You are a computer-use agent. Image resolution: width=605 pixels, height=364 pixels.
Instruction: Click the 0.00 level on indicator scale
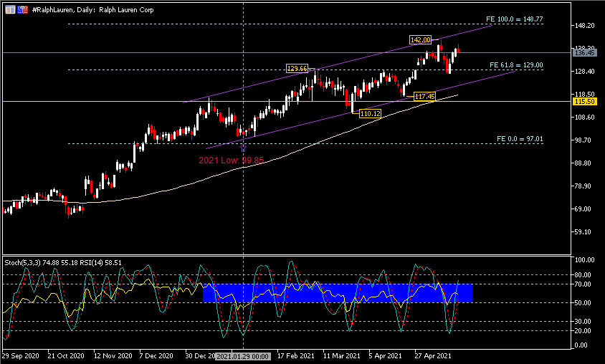coord(581,345)
